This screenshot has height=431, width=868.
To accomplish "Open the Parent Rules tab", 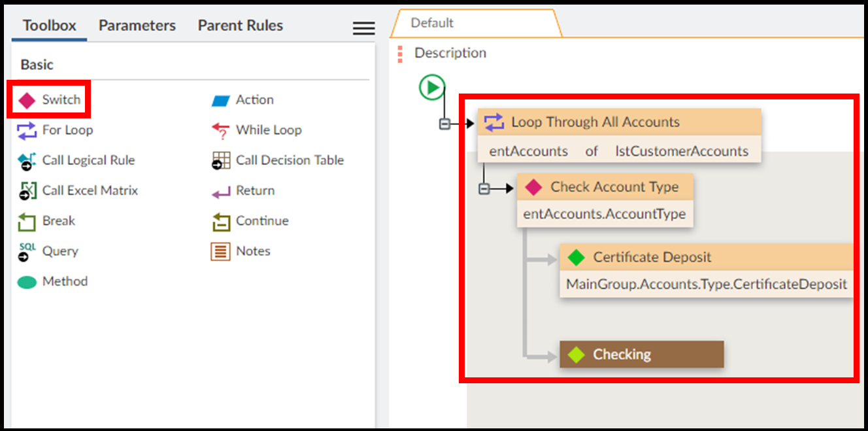I will click(240, 26).
